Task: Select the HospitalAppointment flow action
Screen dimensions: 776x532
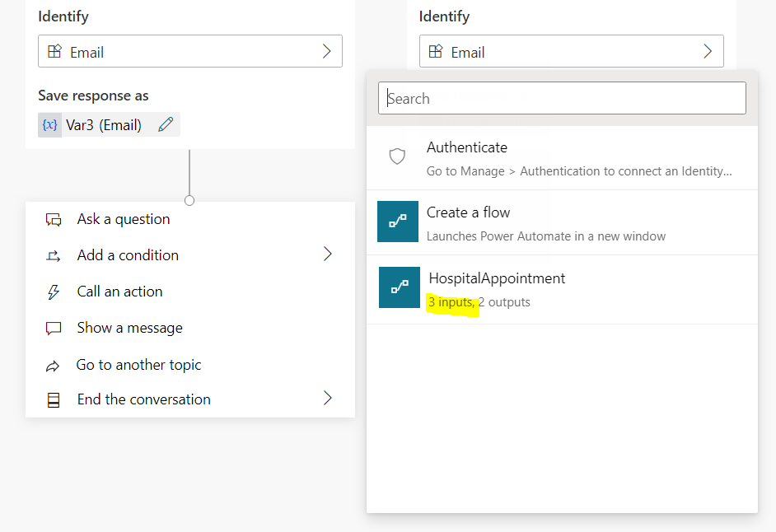Action: (x=562, y=290)
